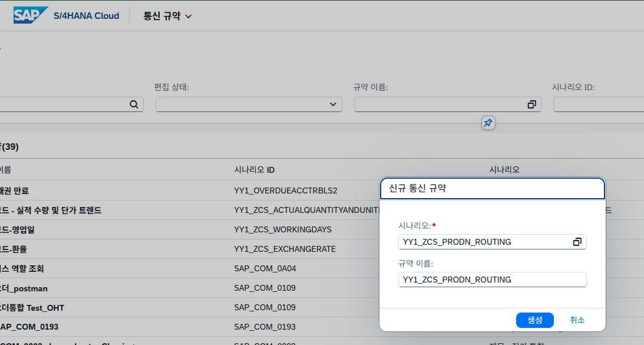
Task: Click the 시나리오 column header
Action: coord(504,170)
